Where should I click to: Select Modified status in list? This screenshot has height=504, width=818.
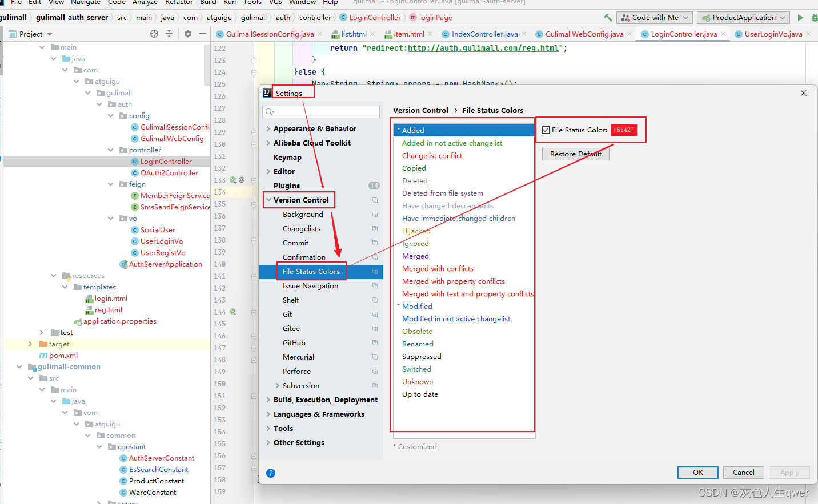[464, 307]
